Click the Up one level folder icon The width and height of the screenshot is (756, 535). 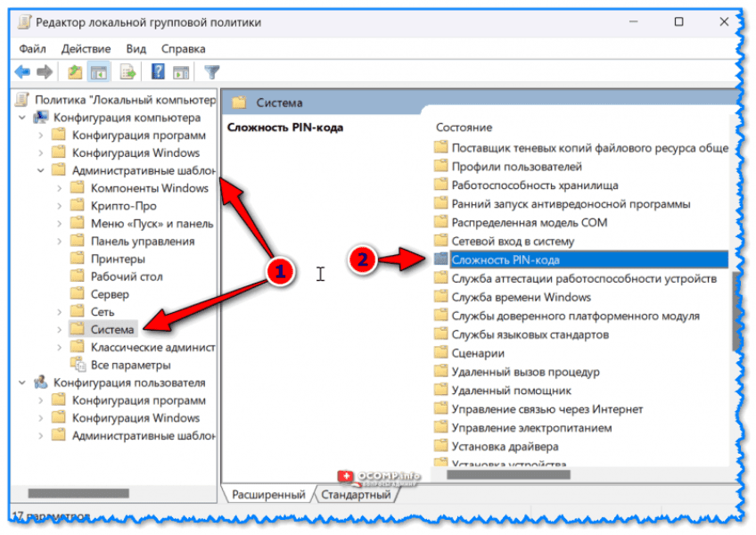[x=76, y=72]
